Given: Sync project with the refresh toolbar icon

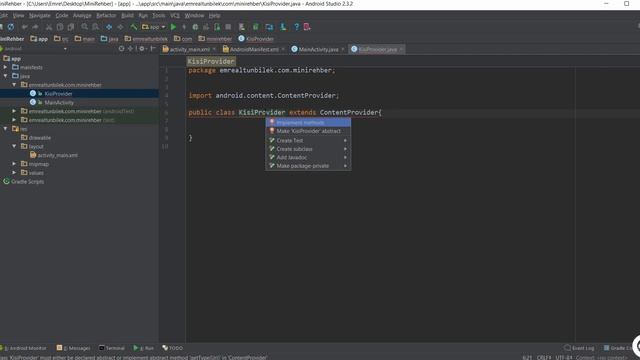Looking at the screenshot, I should (x=11, y=27).
